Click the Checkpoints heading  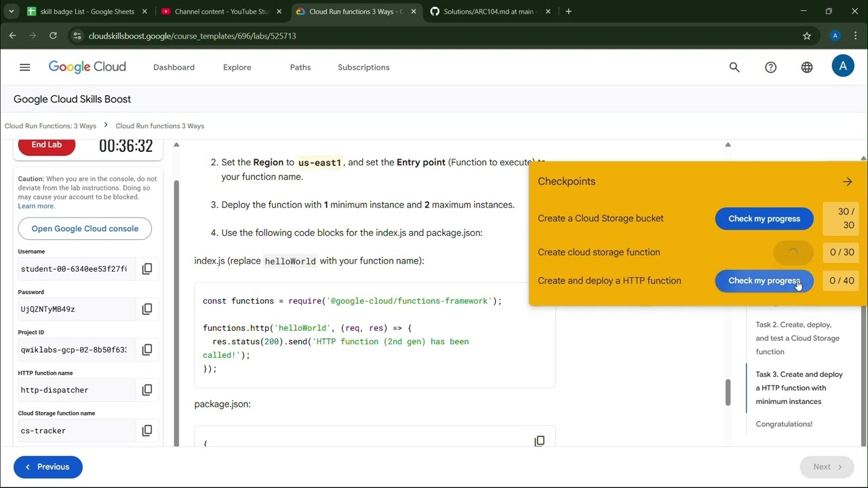[x=566, y=182]
